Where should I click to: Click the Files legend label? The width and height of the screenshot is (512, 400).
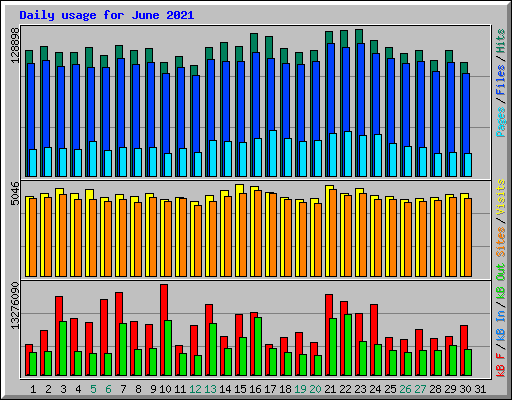pyautogui.click(x=501, y=80)
